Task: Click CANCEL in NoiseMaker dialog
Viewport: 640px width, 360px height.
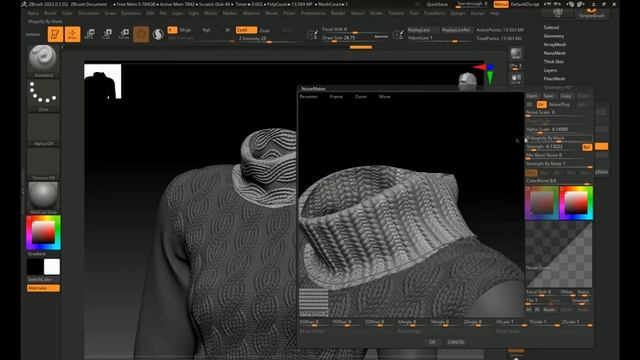Action: pos(456,342)
